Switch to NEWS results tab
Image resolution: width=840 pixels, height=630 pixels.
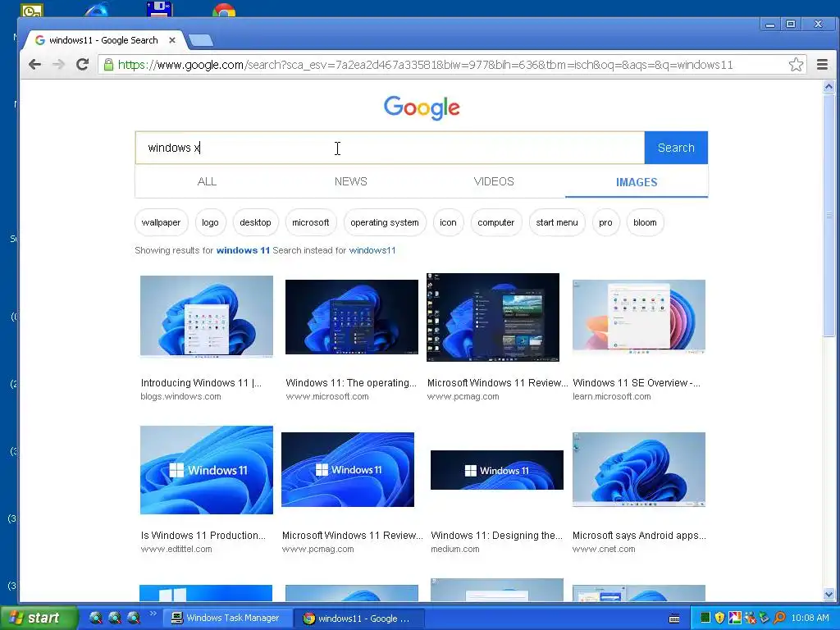(x=351, y=181)
